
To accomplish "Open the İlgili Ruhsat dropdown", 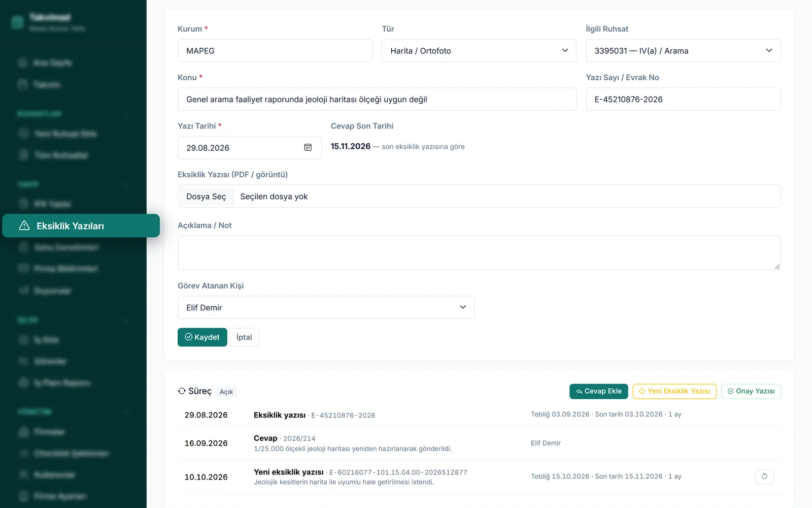I will click(x=683, y=51).
